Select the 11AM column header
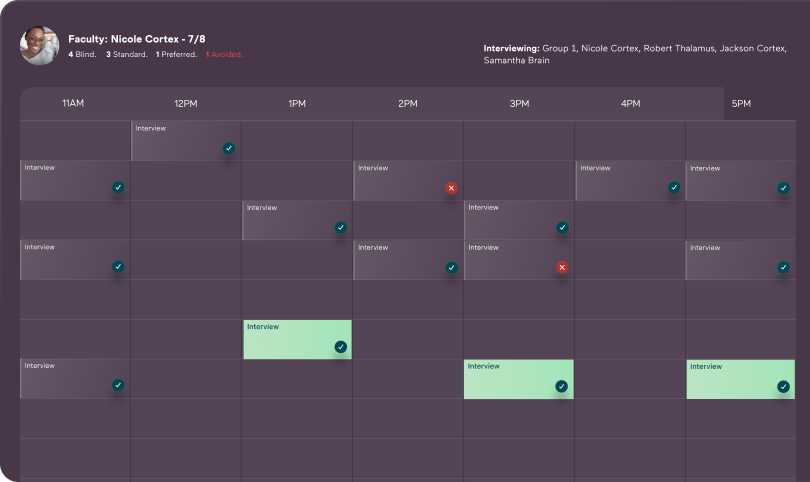This screenshot has height=482, width=810. (x=74, y=104)
